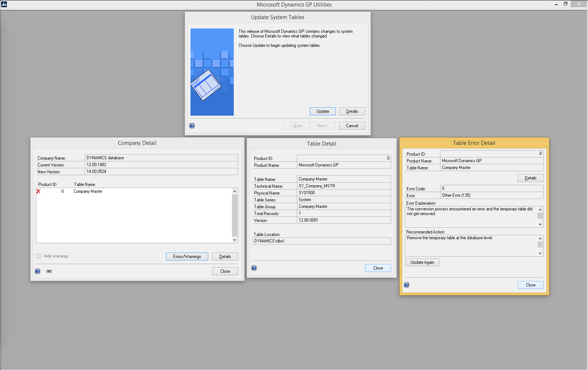Click the red X error icon beside Company Master
588x370 pixels.
tap(39, 191)
